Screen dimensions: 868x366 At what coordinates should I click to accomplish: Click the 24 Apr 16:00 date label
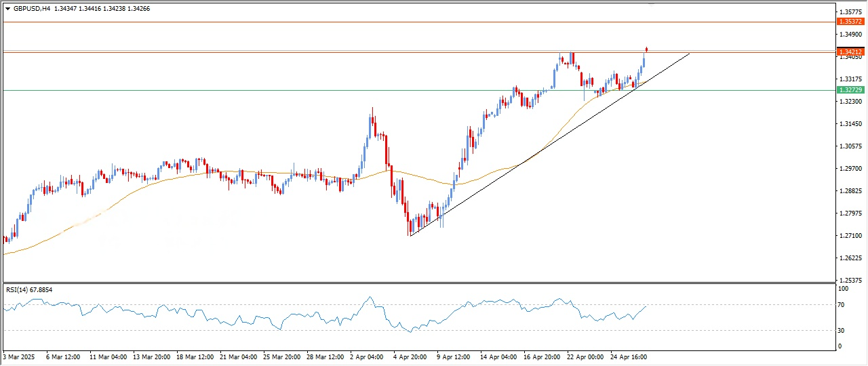coord(627,356)
